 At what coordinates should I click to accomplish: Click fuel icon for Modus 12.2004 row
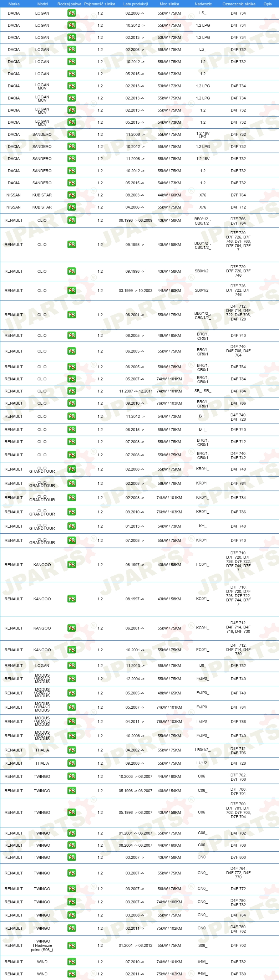72,679
